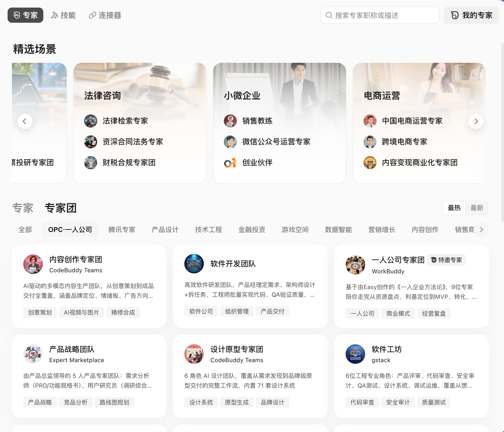The height and width of the screenshot is (432, 504).
Task: Filter by 全部 category
Action: click(25, 230)
